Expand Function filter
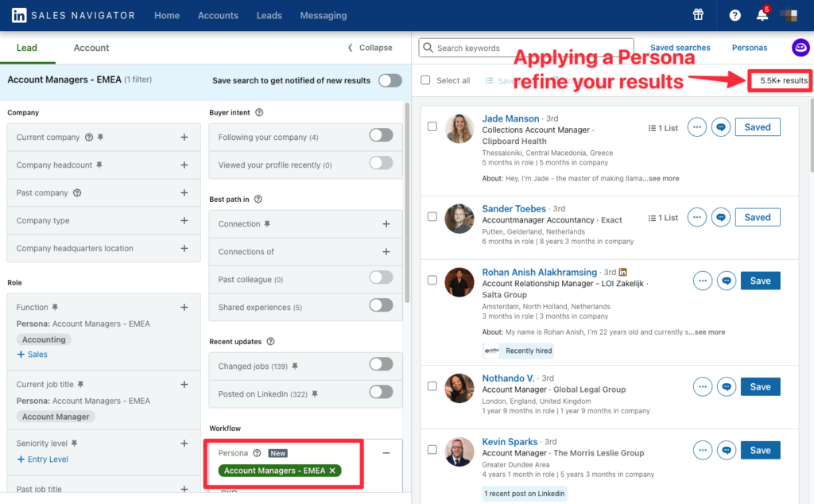This screenshot has height=504, width=814. point(184,308)
